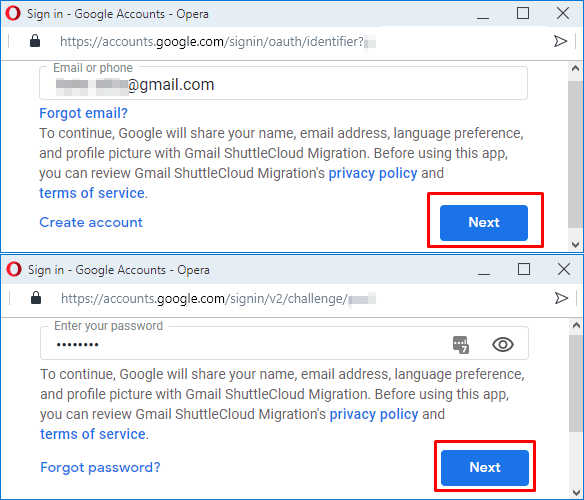This screenshot has width=584, height=500.
Task: Click the padlock icon in upper window address bar
Action: (x=35, y=41)
